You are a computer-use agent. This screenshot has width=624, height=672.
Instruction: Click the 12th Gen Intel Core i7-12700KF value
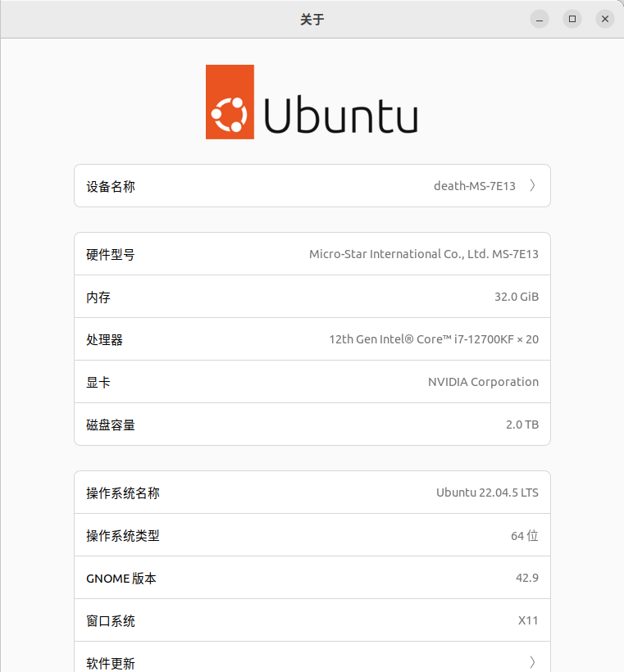(x=434, y=339)
